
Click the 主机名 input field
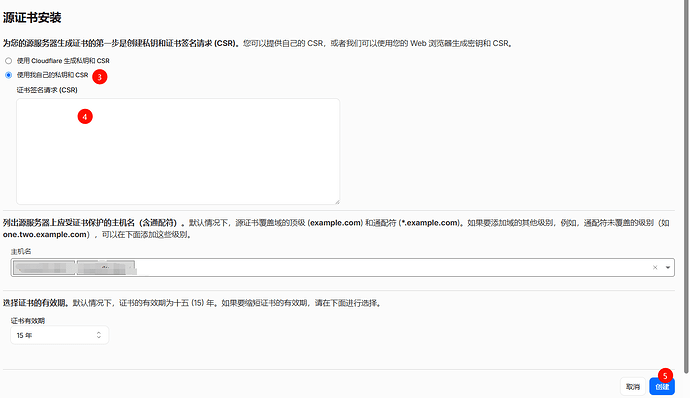click(x=342, y=267)
